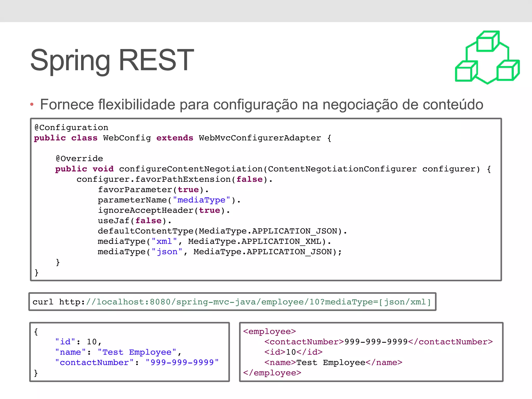This screenshot has height=399, width=532.
Task: Click 'configurer.favorPathExtension(false).' line
Action: click(175, 179)
